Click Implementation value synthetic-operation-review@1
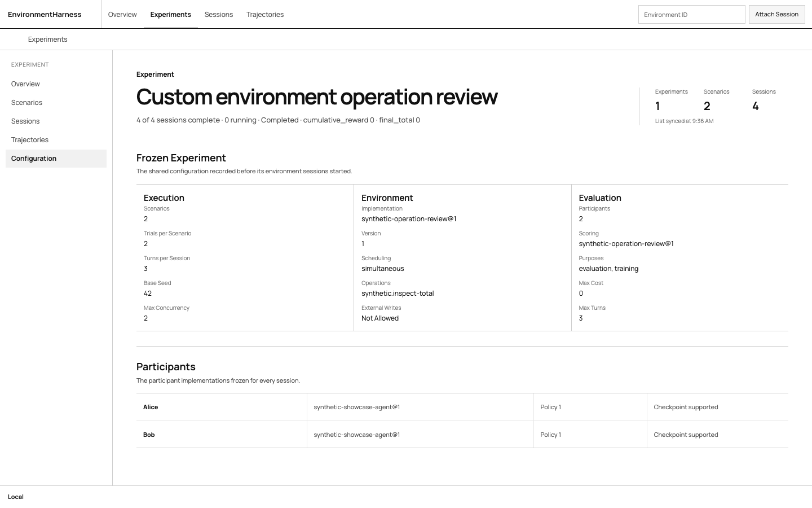Viewport: 812px width, 508px height. click(x=409, y=219)
